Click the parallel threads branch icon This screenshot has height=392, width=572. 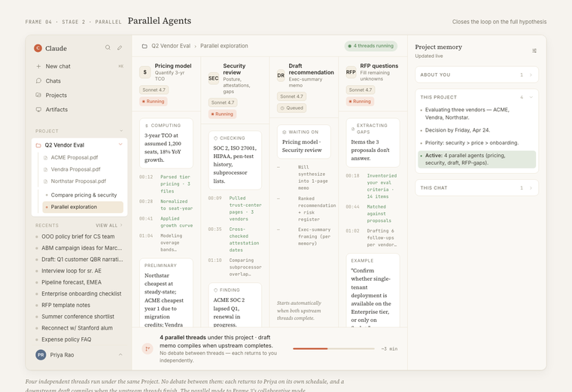coord(148,348)
